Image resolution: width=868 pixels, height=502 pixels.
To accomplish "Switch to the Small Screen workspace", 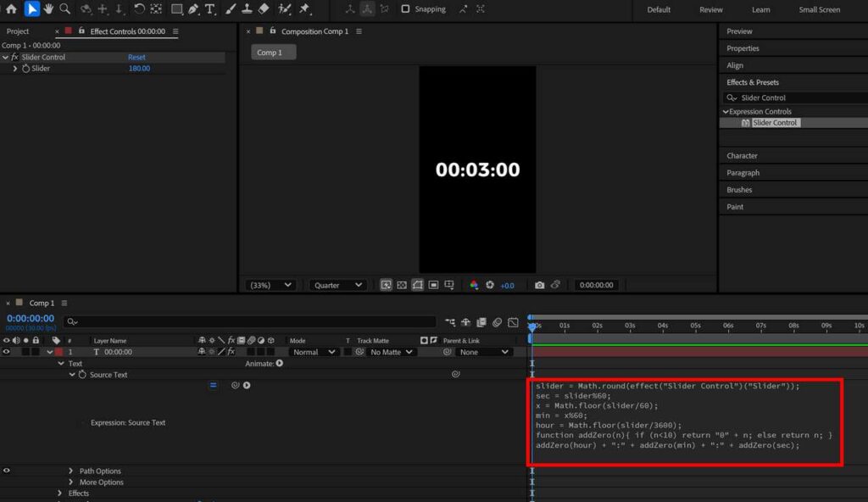I will pyautogui.click(x=820, y=9).
